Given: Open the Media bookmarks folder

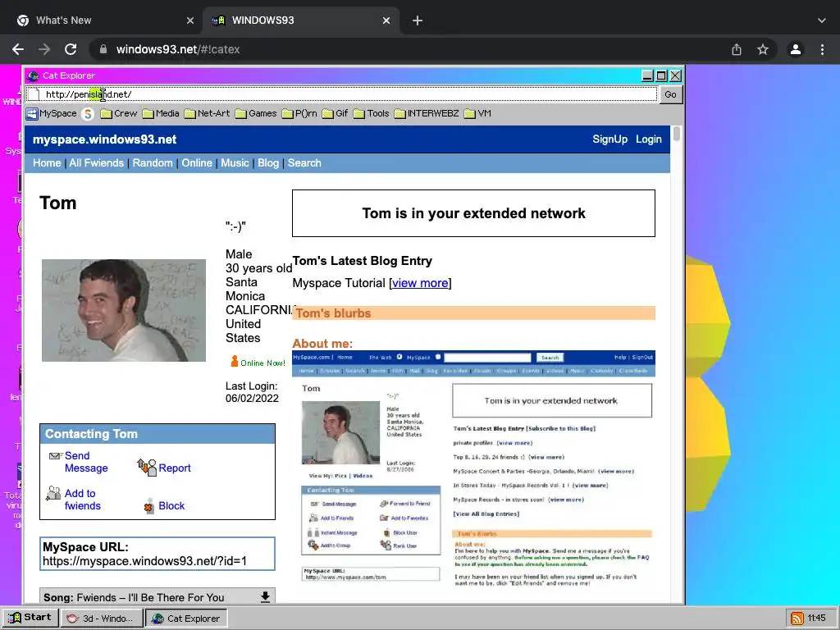Looking at the screenshot, I should pyautogui.click(x=161, y=113).
